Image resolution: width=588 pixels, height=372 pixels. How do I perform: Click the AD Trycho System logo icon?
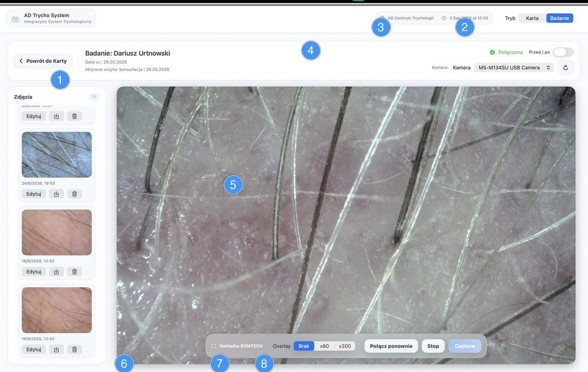(15, 18)
